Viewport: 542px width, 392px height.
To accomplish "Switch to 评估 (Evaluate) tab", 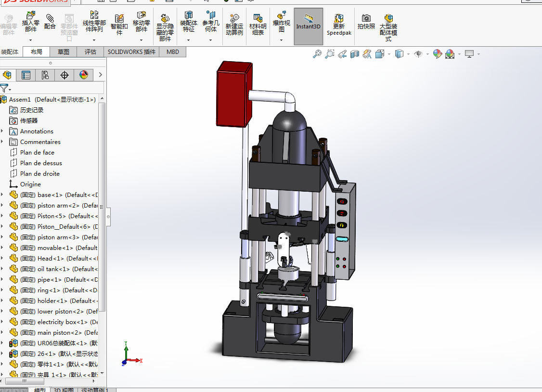I will (x=90, y=52).
